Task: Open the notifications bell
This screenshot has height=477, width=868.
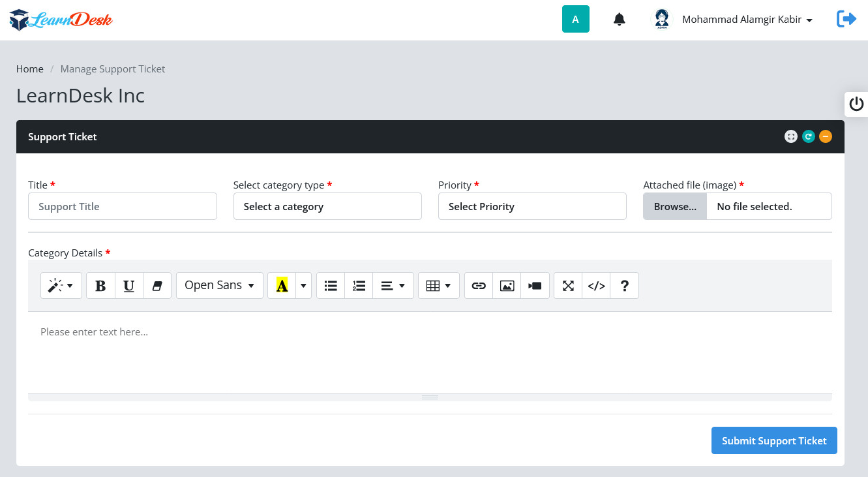Action: click(620, 20)
